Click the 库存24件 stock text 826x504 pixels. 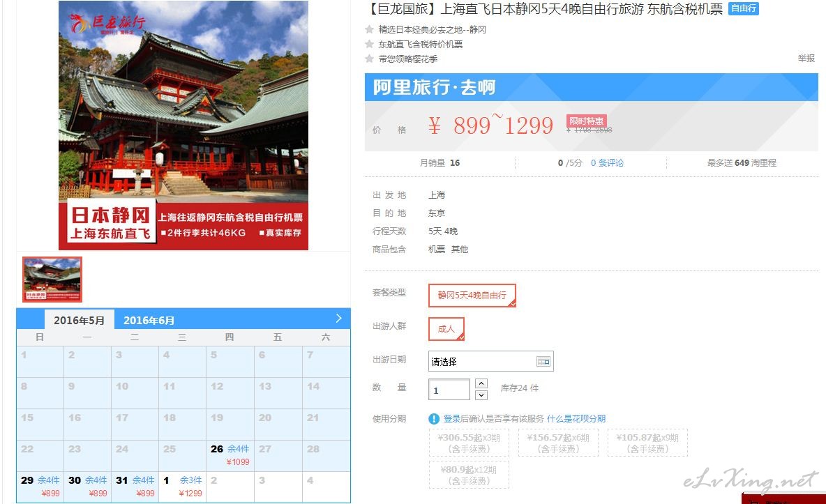[x=520, y=388]
